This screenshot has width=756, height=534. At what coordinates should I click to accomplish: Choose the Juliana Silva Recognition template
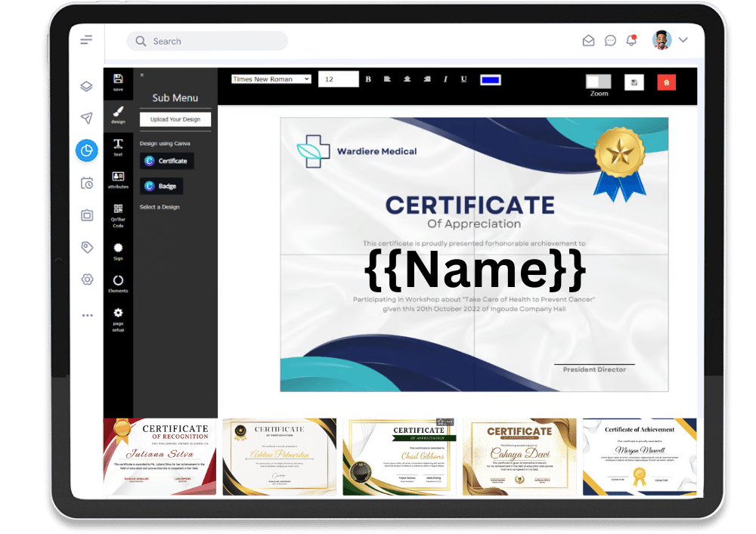point(160,456)
